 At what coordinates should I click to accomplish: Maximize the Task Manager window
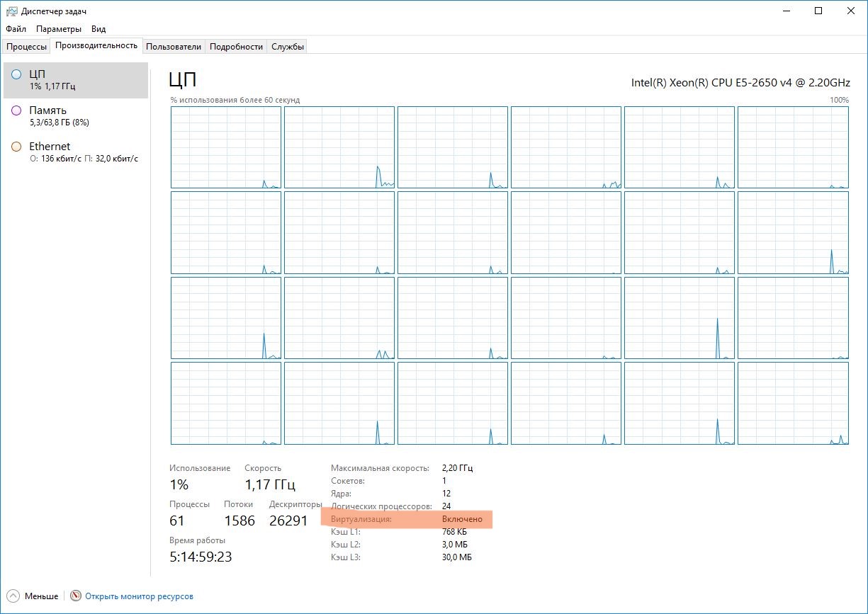coord(818,11)
